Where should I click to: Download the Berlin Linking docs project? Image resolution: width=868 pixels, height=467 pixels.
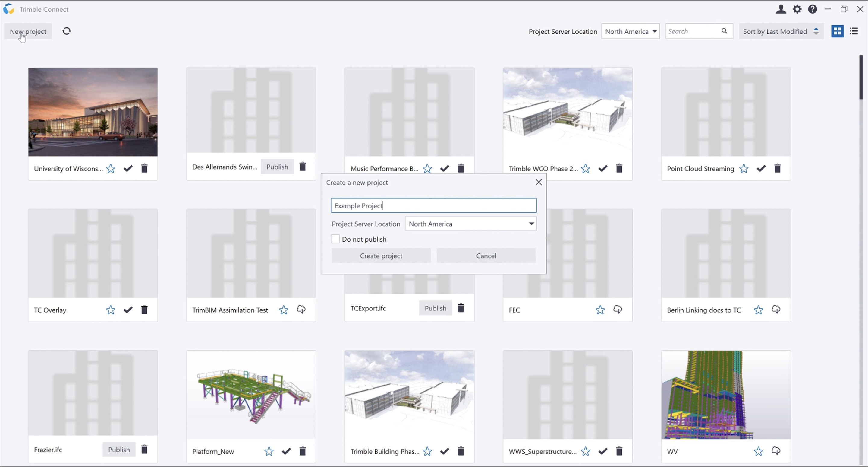click(x=776, y=309)
